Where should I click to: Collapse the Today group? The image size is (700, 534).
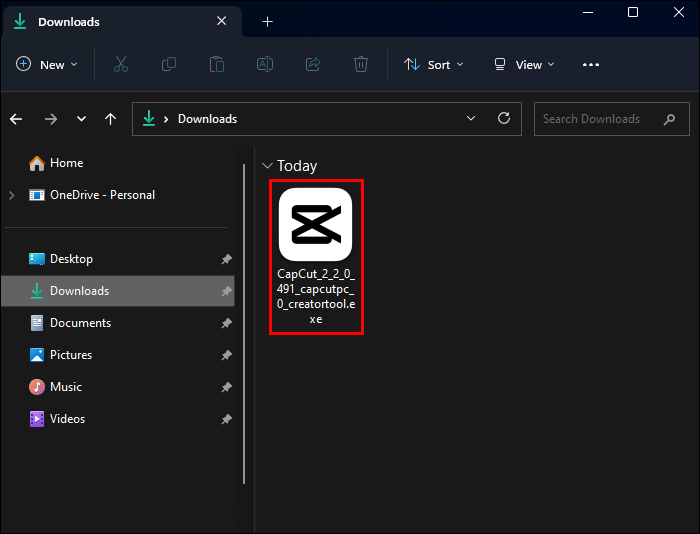click(x=267, y=166)
